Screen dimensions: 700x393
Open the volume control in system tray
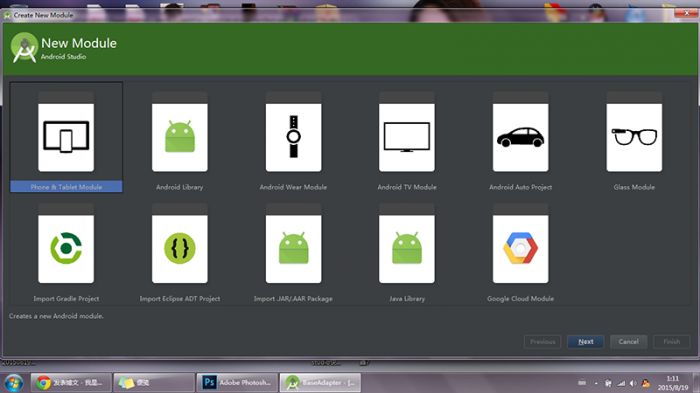pyautogui.click(x=633, y=383)
